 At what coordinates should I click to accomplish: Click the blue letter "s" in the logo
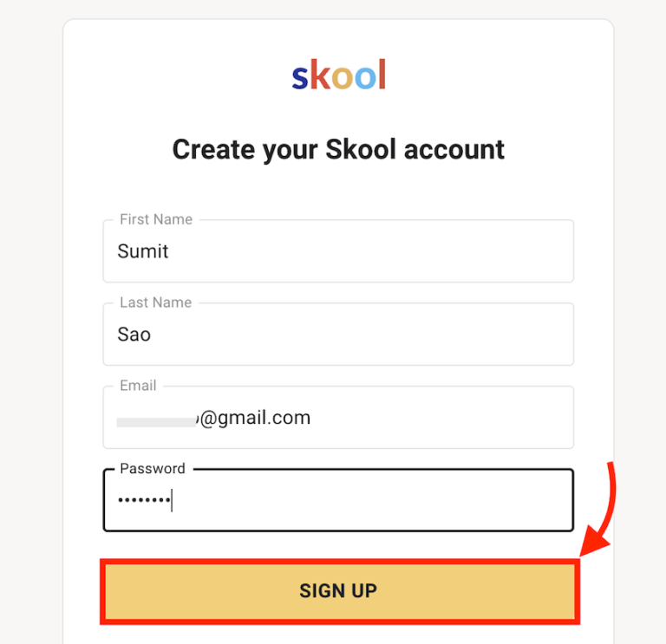click(300, 78)
